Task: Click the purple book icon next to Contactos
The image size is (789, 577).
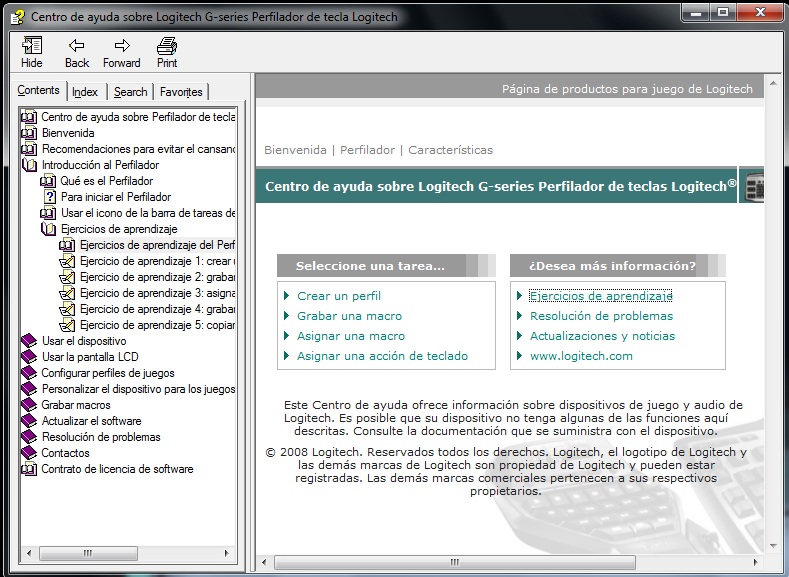Action: 29,453
